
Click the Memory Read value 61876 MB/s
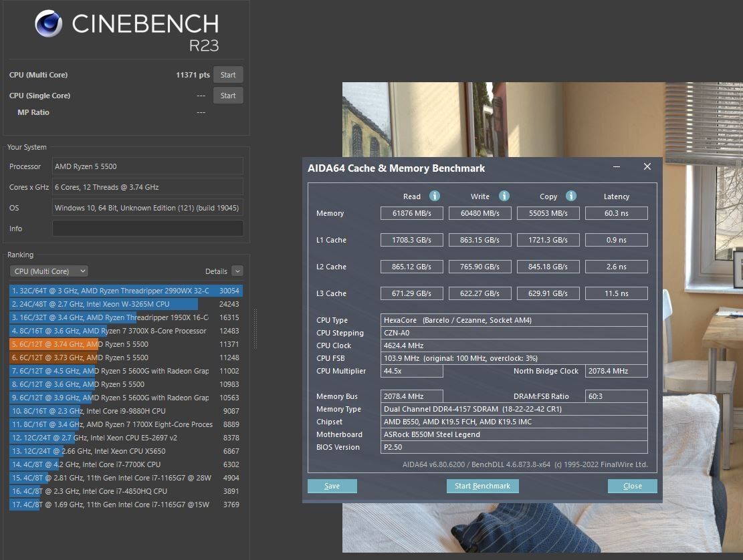[x=412, y=213]
